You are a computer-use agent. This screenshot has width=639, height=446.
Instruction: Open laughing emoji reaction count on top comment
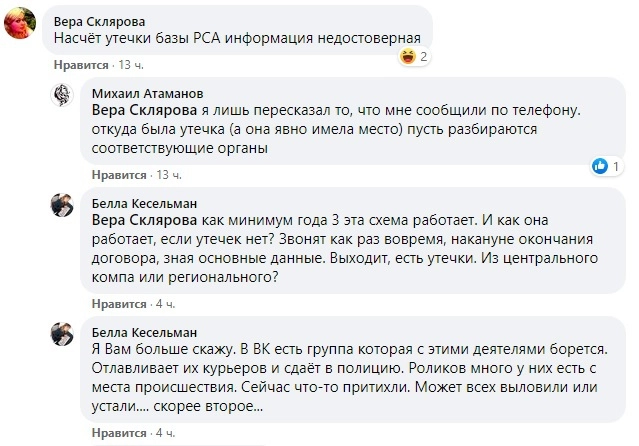click(413, 57)
